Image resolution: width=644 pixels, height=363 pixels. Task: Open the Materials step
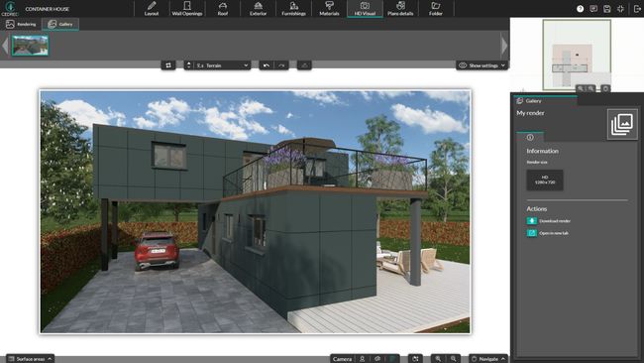[x=329, y=9]
